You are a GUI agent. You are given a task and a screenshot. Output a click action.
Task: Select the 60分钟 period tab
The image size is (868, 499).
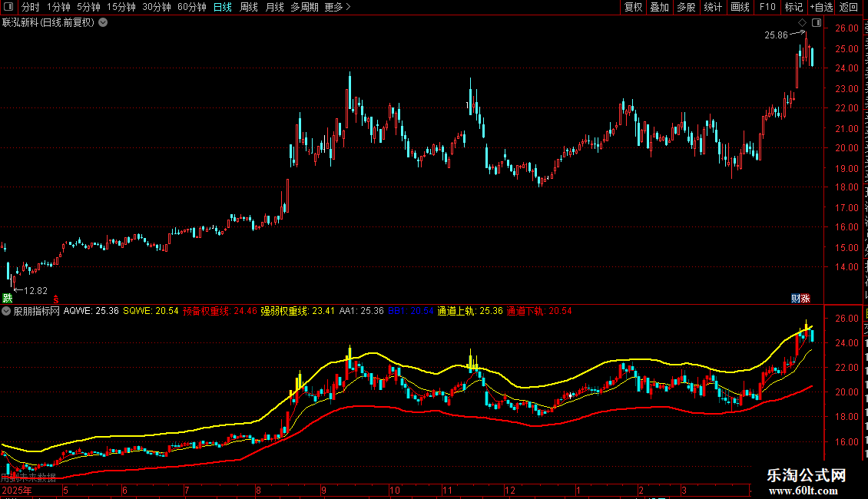click(x=191, y=7)
